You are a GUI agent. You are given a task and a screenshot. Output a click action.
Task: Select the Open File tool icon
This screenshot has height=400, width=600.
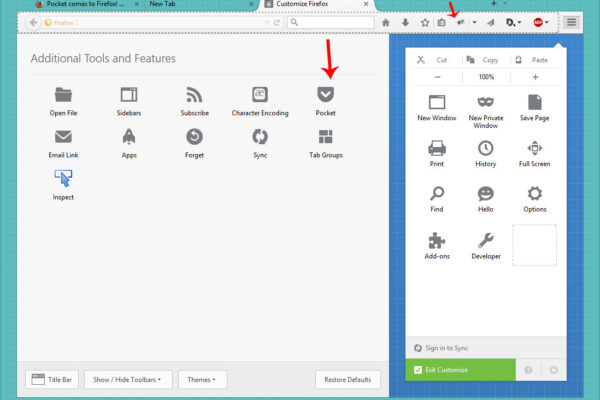point(63,95)
